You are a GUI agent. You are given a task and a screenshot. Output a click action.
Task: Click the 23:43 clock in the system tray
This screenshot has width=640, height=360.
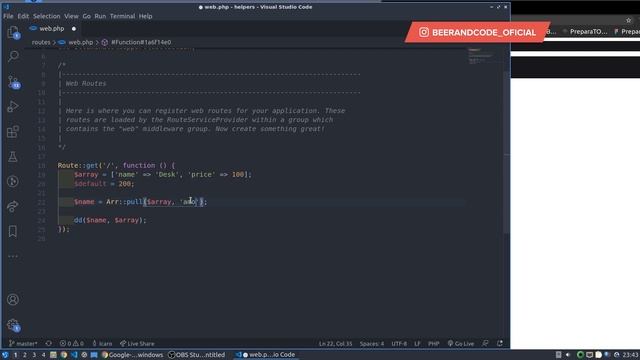631,355
